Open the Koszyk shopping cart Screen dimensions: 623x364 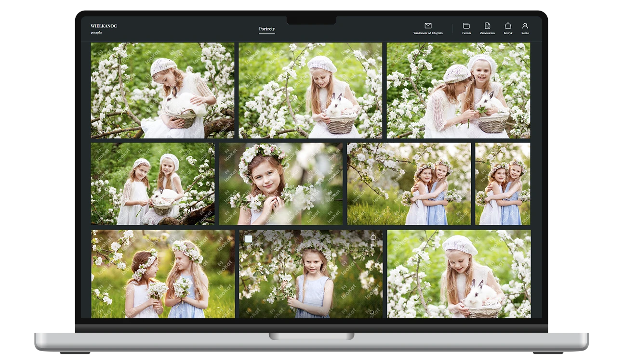[x=508, y=26]
